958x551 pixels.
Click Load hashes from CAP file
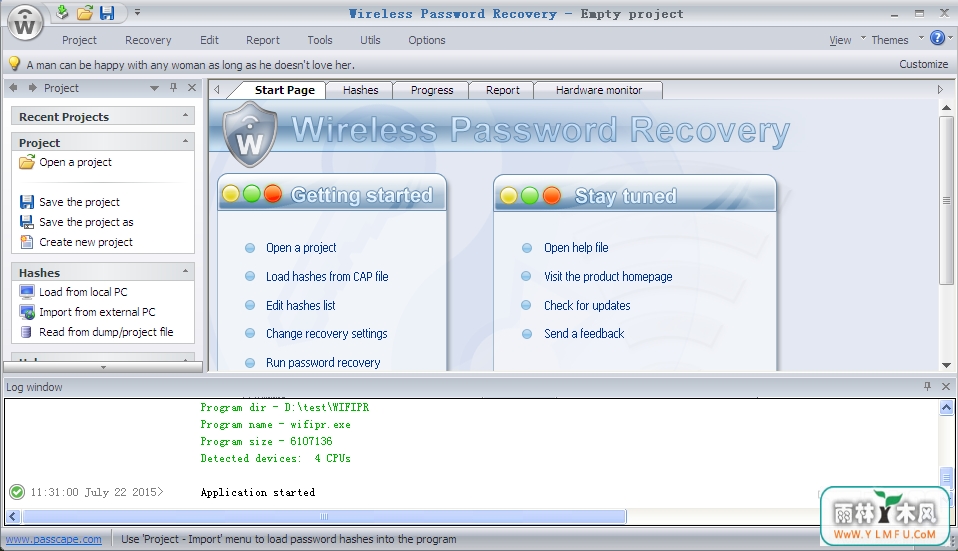pos(327,277)
